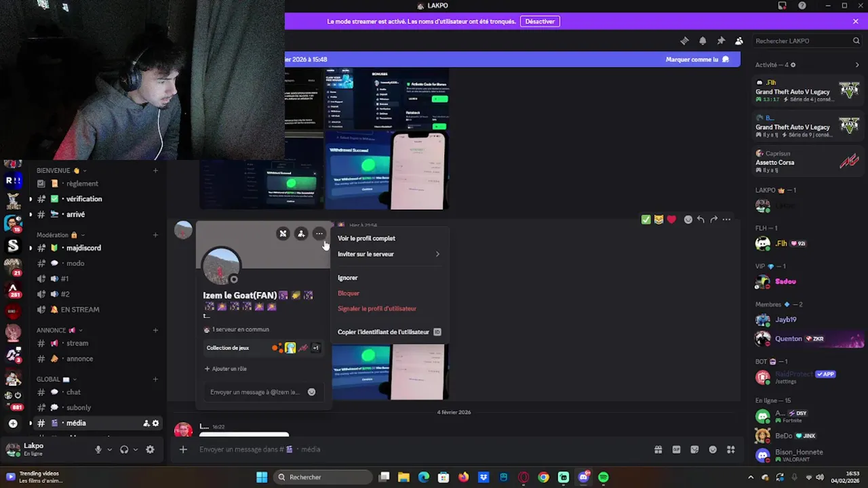868x488 pixels.
Task: Forward the hovered message
Action: tap(713, 220)
